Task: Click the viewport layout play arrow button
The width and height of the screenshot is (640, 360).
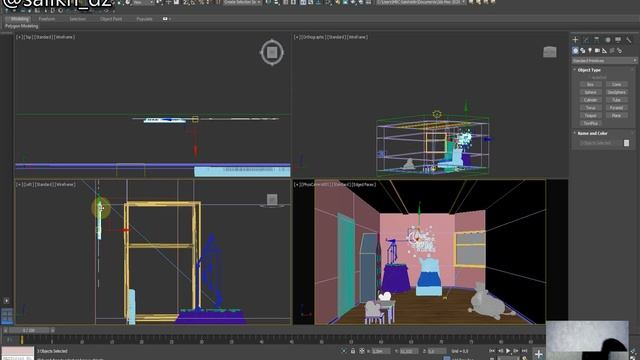Action: pos(6,301)
